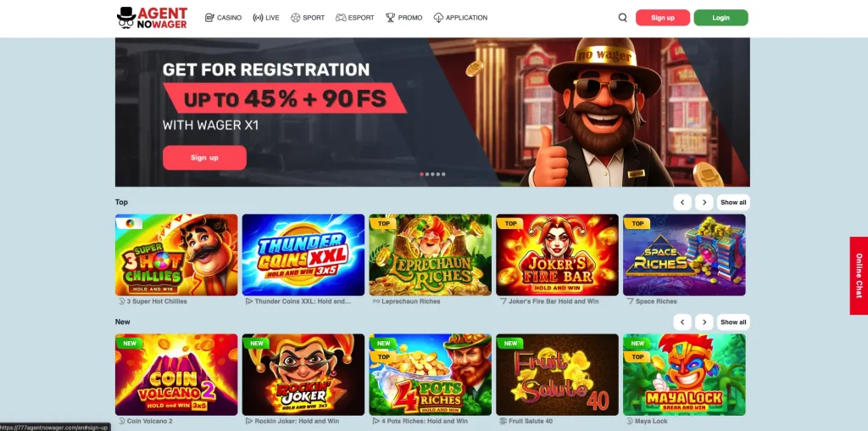
Task: Click the Sign up button on banner
Action: (x=204, y=158)
